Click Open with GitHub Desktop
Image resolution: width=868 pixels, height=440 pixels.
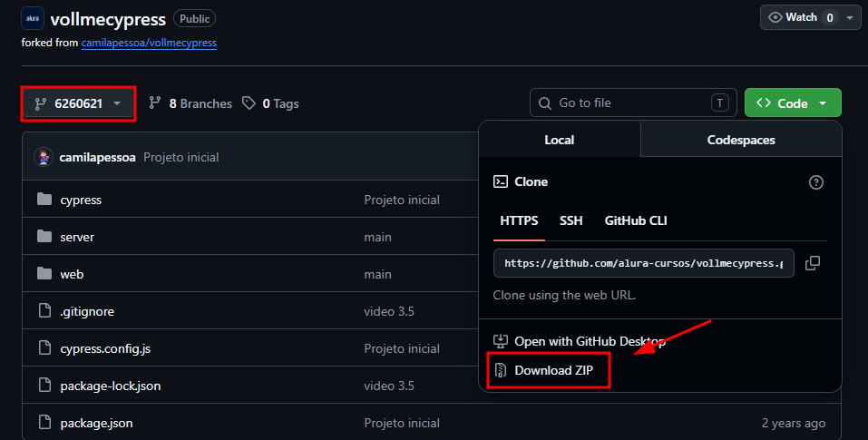(x=590, y=341)
